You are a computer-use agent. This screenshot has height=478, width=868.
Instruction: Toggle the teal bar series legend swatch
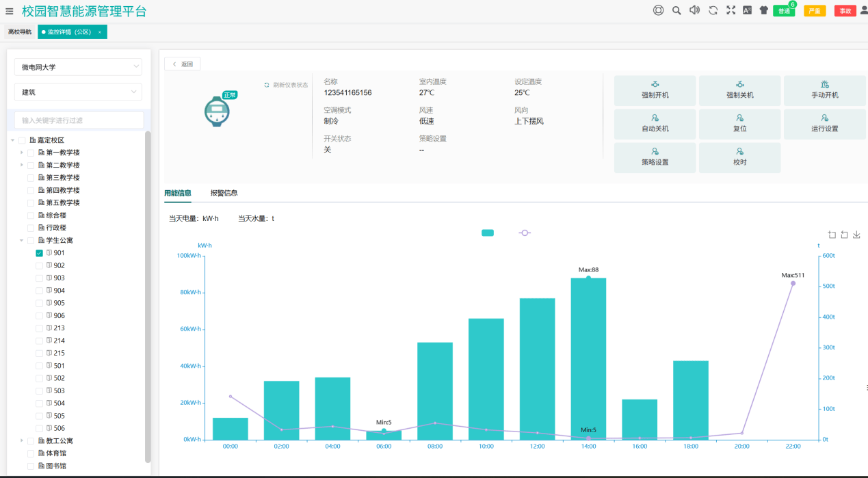488,233
